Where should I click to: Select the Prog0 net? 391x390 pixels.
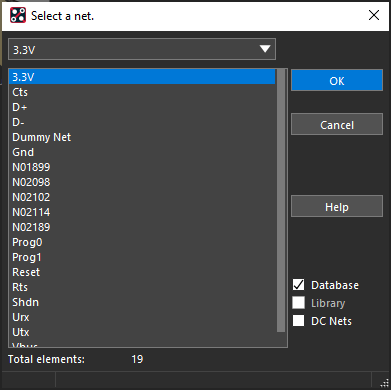pos(142,242)
